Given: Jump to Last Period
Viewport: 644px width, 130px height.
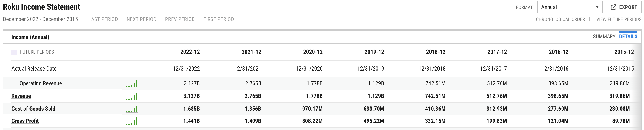Looking at the screenshot, I should click(x=103, y=19).
